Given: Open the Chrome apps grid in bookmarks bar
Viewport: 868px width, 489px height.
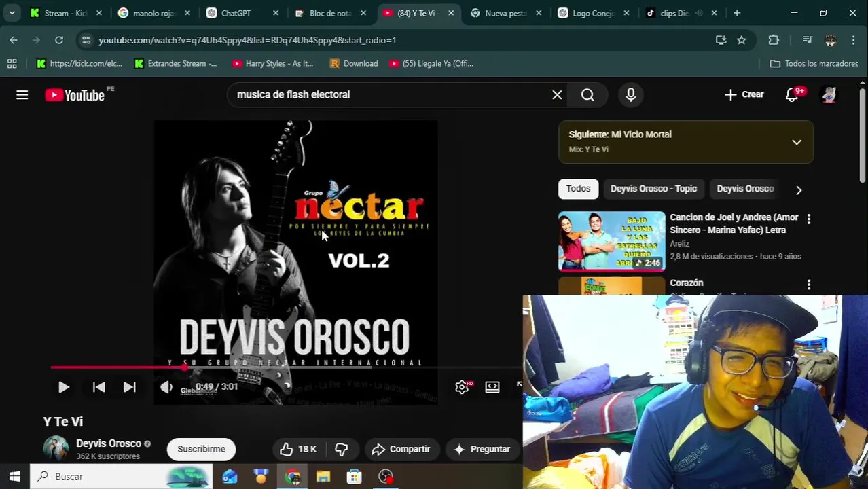Looking at the screenshot, I should pos(12,63).
